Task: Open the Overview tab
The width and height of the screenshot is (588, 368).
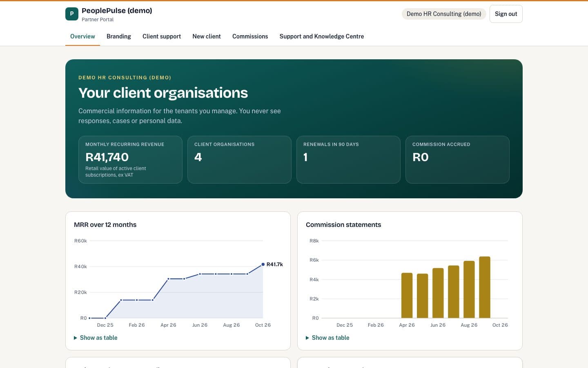Action: [82, 36]
